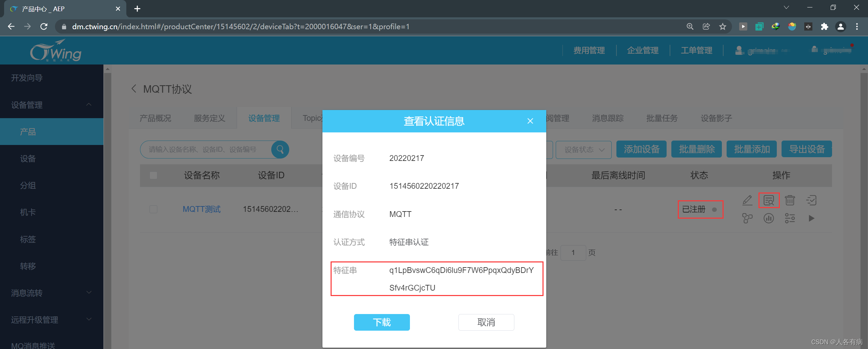
Task: Open Chrome three-dot menu
Action: [857, 26]
